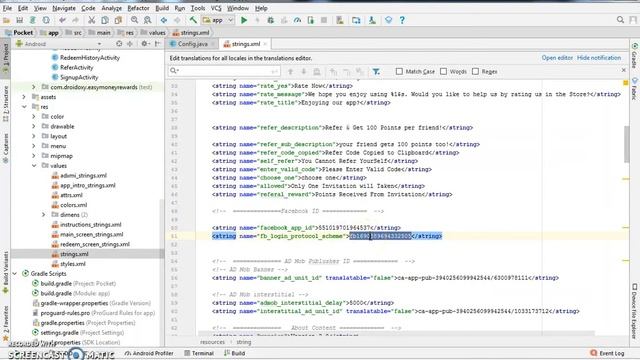This screenshot has width=640, height=360.
Task: Click the Replace magnifier toolbar icon
Action: click(x=148, y=20)
